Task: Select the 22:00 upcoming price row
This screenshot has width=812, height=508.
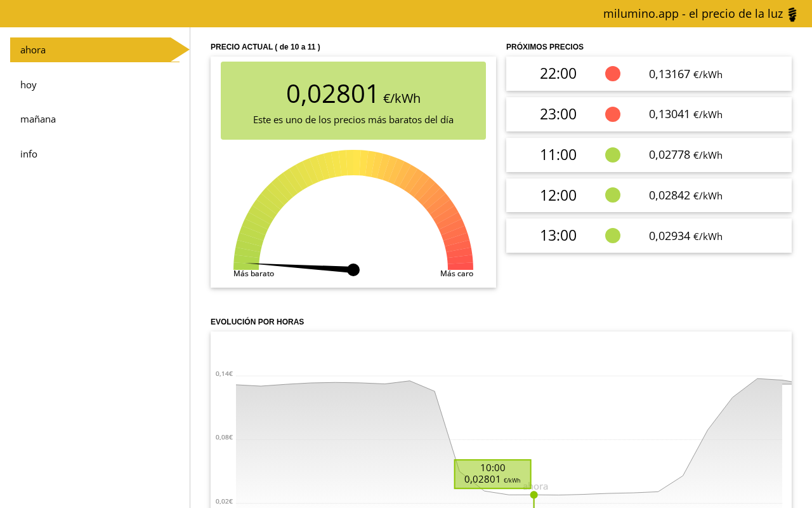Action: coord(648,74)
